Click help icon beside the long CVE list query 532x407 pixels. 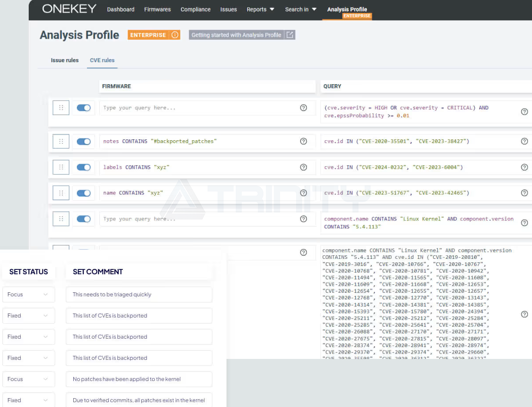pyautogui.click(x=524, y=314)
